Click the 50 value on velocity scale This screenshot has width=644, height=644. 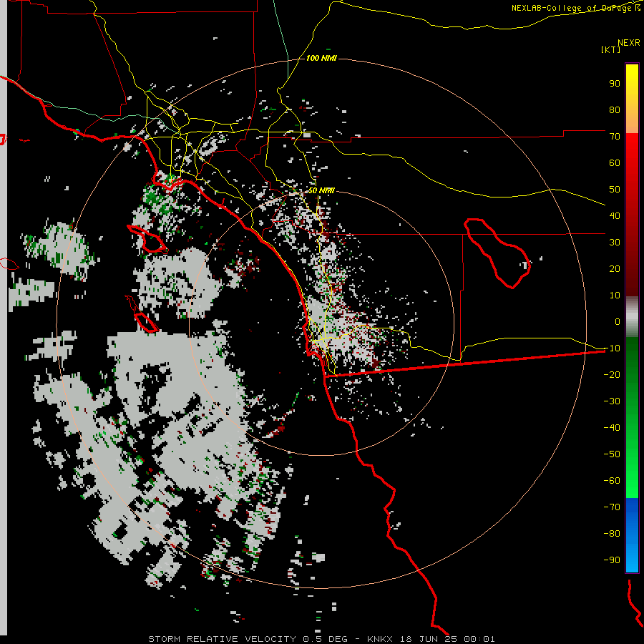coord(615,190)
